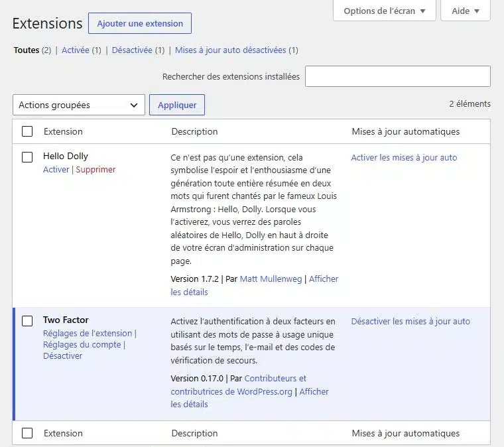Click the Mises à jour automatiques header at top
504x447 pixels.
(406, 131)
